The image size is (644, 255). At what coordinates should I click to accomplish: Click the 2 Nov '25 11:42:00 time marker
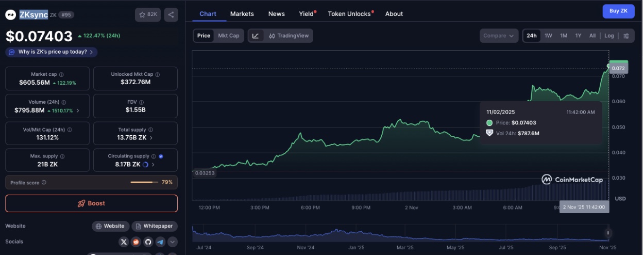pyautogui.click(x=584, y=207)
